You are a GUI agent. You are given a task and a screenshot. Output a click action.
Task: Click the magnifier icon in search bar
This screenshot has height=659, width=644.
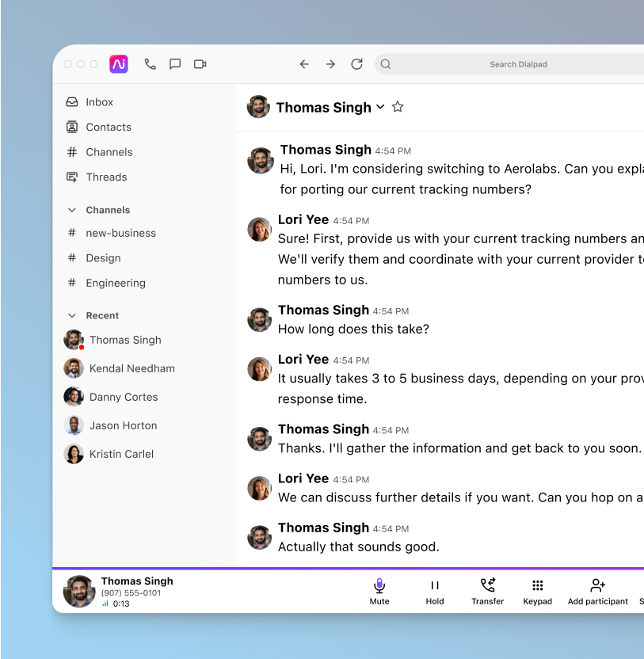tap(386, 64)
